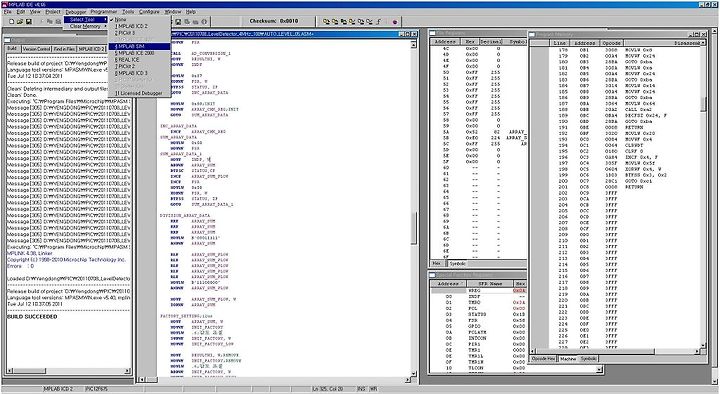Image resolution: width=720 pixels, height=394 pixels.
Task: Click the info/help icon left of Checksum
Action: coord(204,22)
